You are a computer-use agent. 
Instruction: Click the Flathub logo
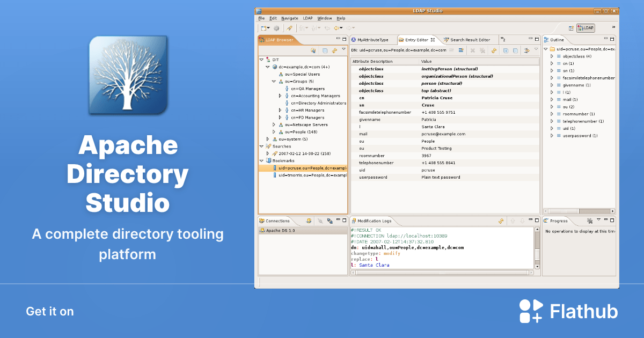coord(568,312)
